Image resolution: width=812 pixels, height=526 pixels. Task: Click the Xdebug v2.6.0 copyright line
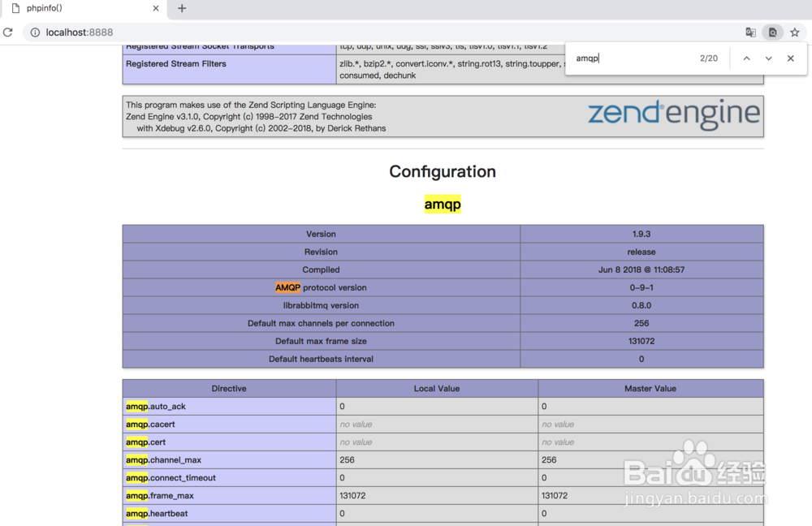(x=261, y=128)
